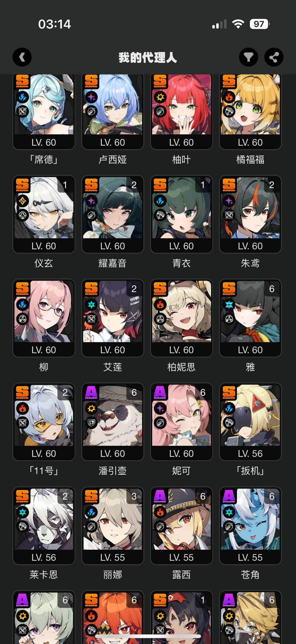
Task: Tap the 我的代理人 page title
Action: tap(148, 57)
